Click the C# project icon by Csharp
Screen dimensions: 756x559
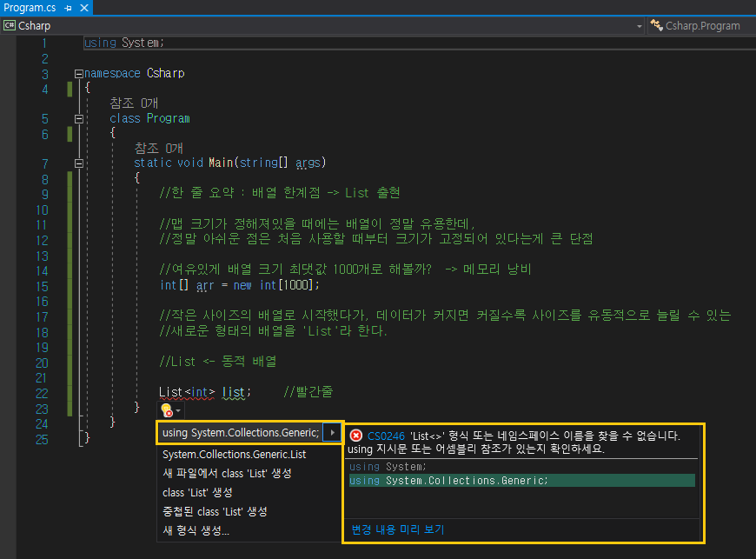coord(10,25)
